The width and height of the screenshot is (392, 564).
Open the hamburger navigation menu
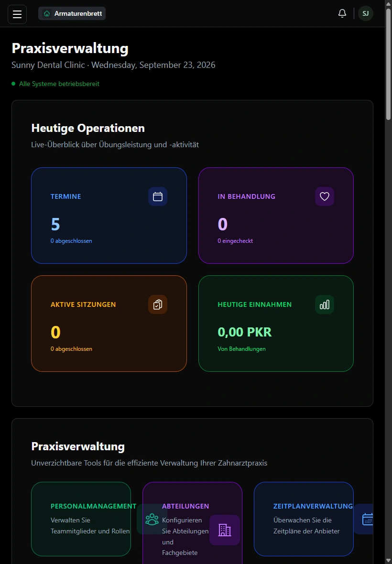[17, 14]
